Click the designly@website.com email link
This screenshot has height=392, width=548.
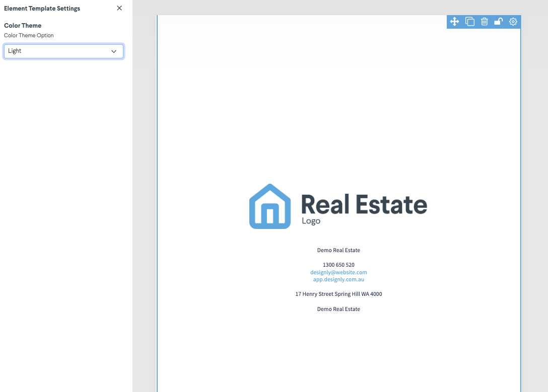pos(338,272)
